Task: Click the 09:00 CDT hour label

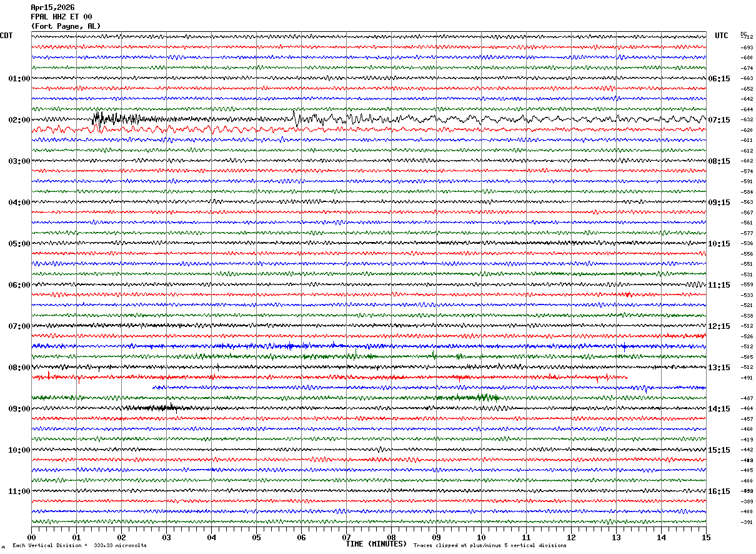Action: point(19,409)
